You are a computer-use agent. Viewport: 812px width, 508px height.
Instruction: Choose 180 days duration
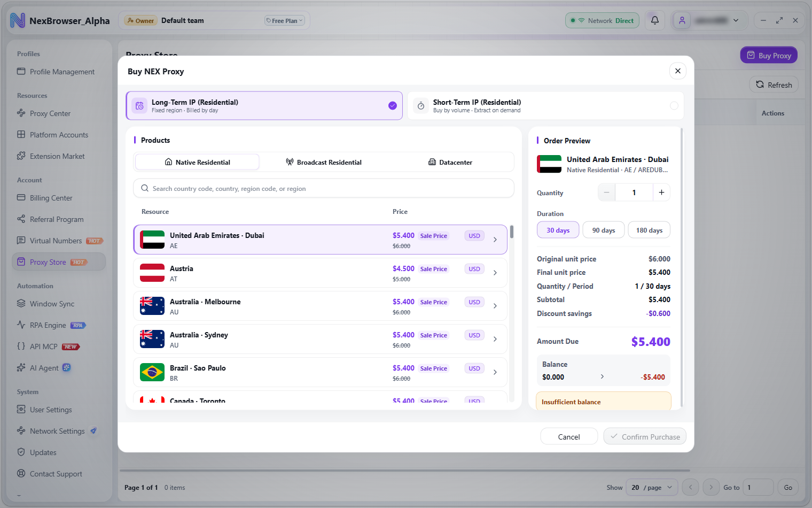coord(649,230)
